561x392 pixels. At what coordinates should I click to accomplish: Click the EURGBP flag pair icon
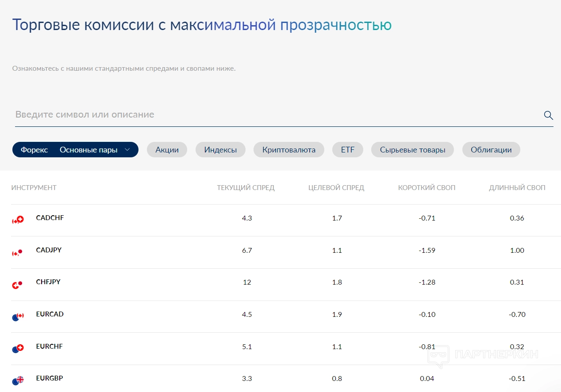coord(18,381)
